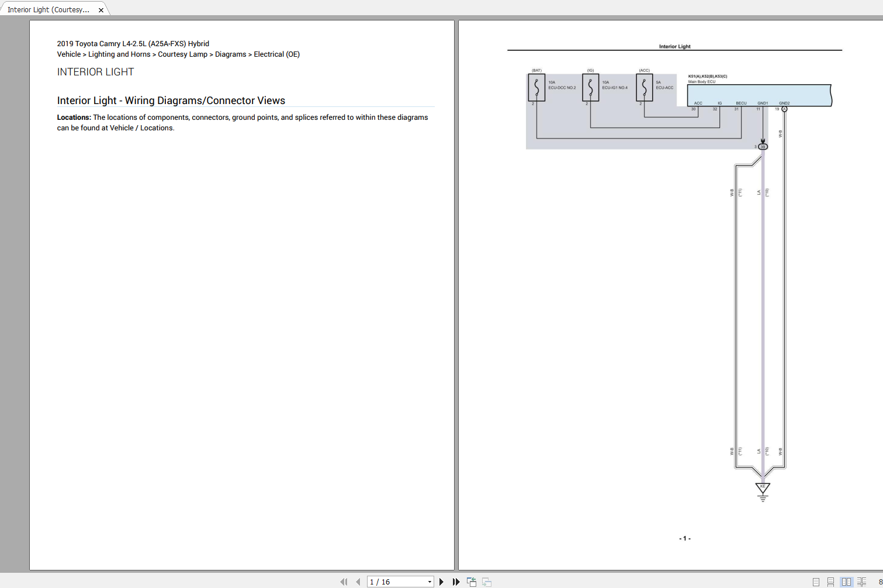
Task: Go to the first page
Action: [344, 582]
